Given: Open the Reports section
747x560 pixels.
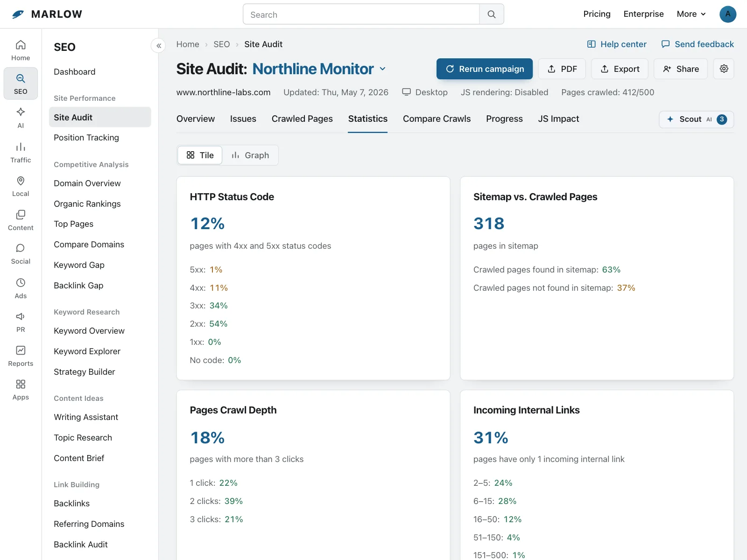Looking at the screenshot, I should click(x=21, y=356).
